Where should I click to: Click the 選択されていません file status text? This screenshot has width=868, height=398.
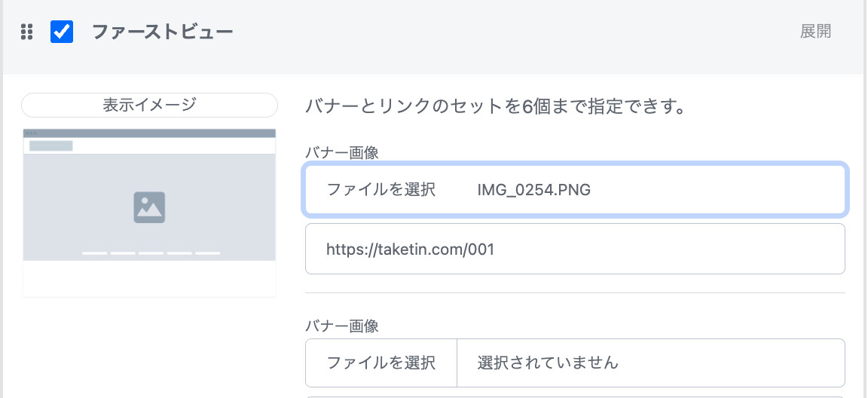click(x=548, y=363)
